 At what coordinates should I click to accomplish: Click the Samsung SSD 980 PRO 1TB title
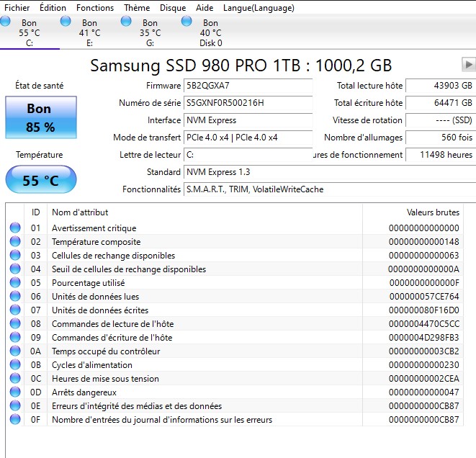point(241,66)
